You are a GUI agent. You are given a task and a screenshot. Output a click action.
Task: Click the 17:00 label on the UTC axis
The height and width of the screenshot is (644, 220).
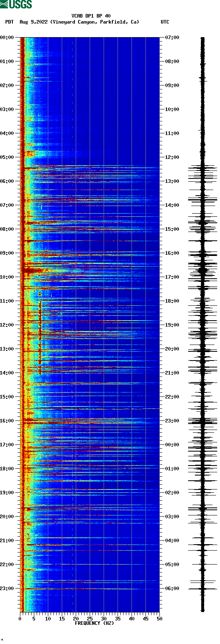pos(172,277)
